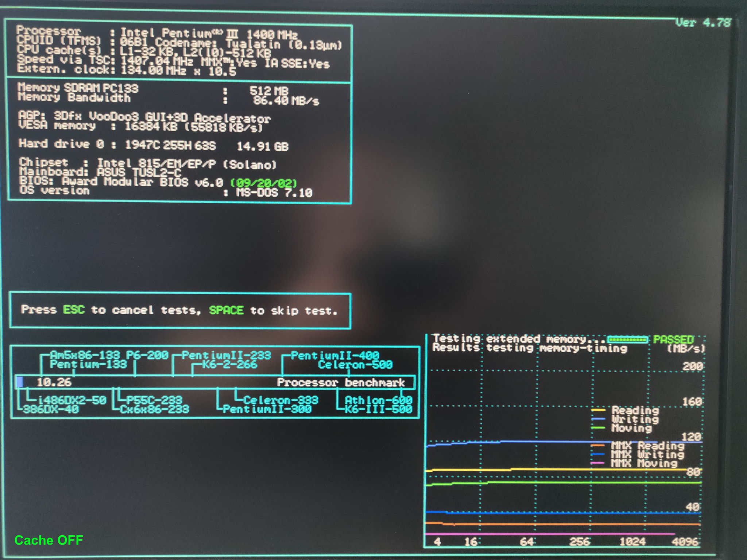Click the 'Celeron-500' reference CPU marker

coord(355,365)
